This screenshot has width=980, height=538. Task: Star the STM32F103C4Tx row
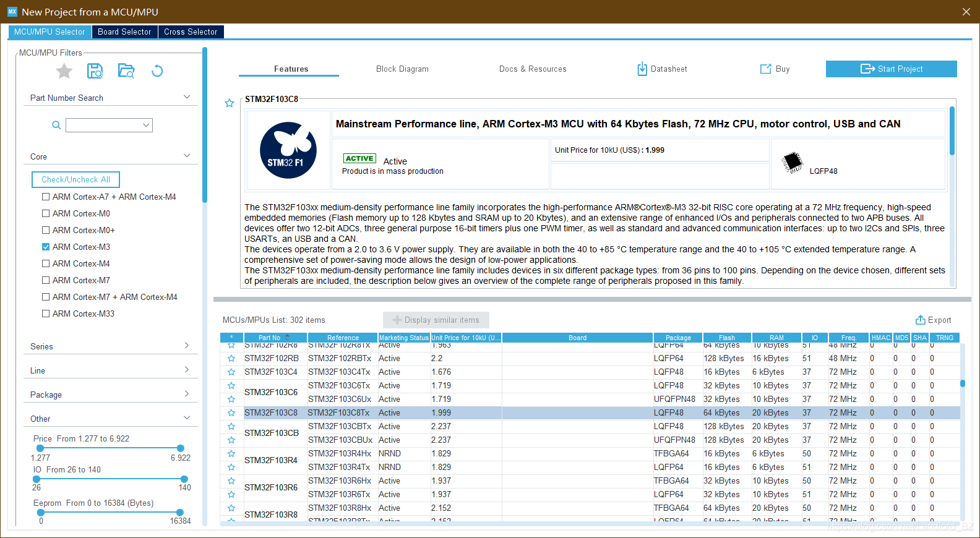pos(231,372)
